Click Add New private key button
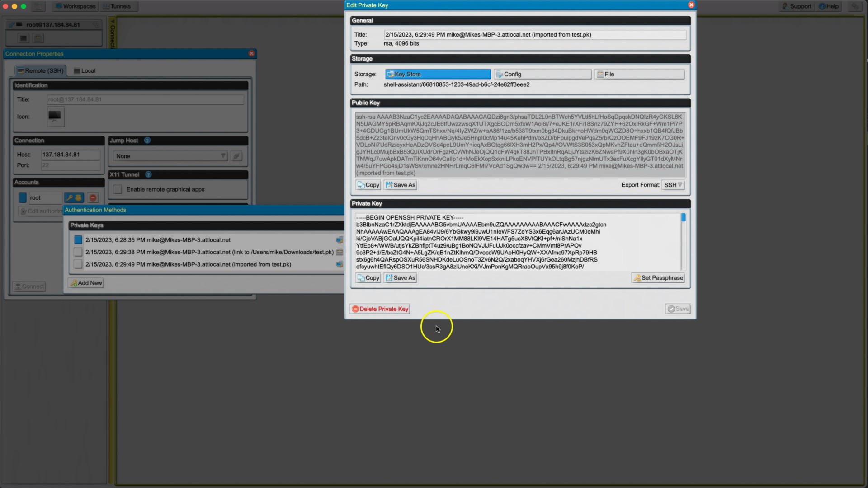This screenshot has height=488, width=868. [x=86, y=283]
